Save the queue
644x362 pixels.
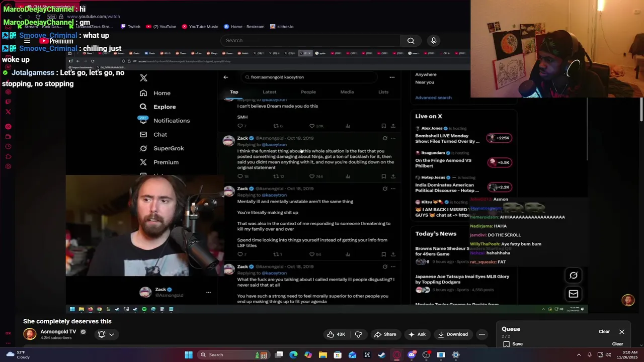[513, 344]
